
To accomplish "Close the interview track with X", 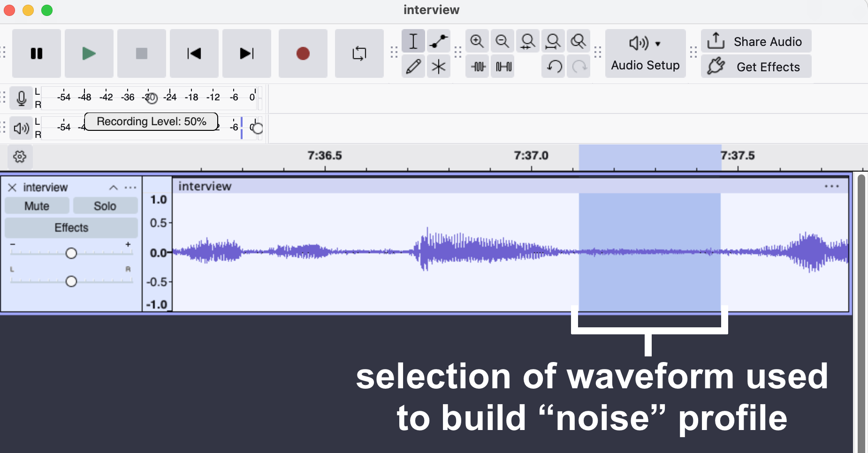I will 12,188.
